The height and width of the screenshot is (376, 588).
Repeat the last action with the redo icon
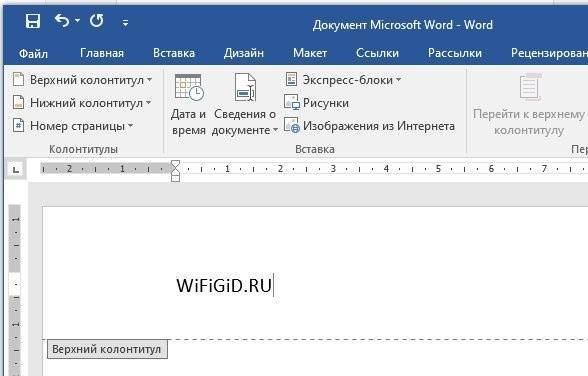click(x=96, y=21)
